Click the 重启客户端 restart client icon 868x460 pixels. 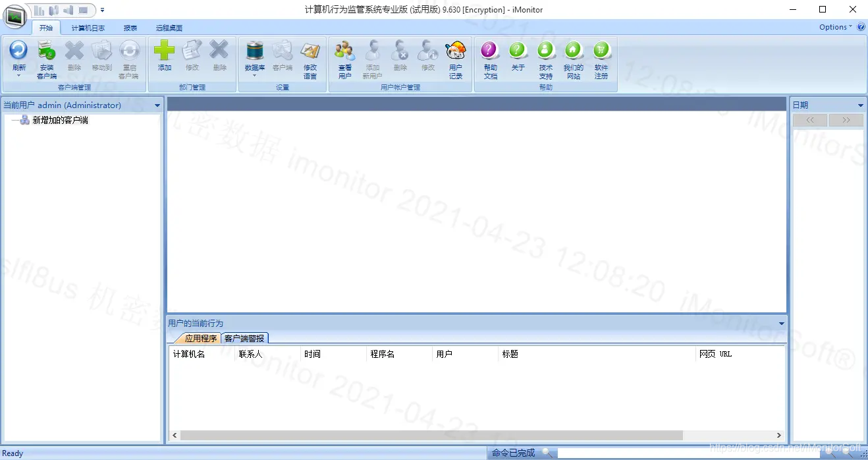[129, 51]
